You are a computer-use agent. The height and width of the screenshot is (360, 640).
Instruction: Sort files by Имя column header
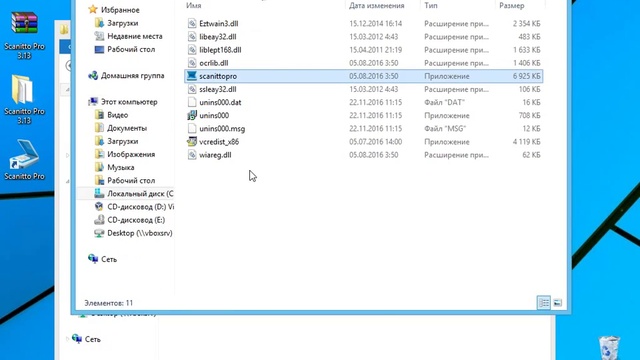(193, 5)
